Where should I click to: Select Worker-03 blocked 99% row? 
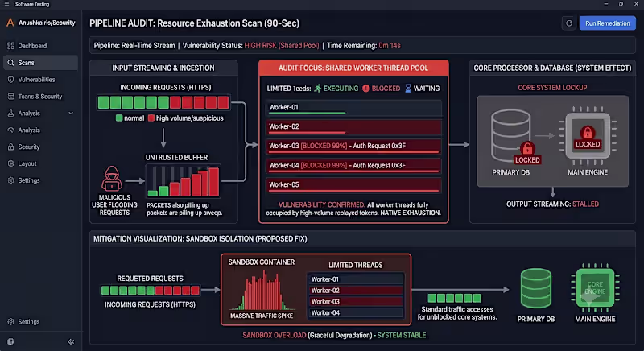353,147
